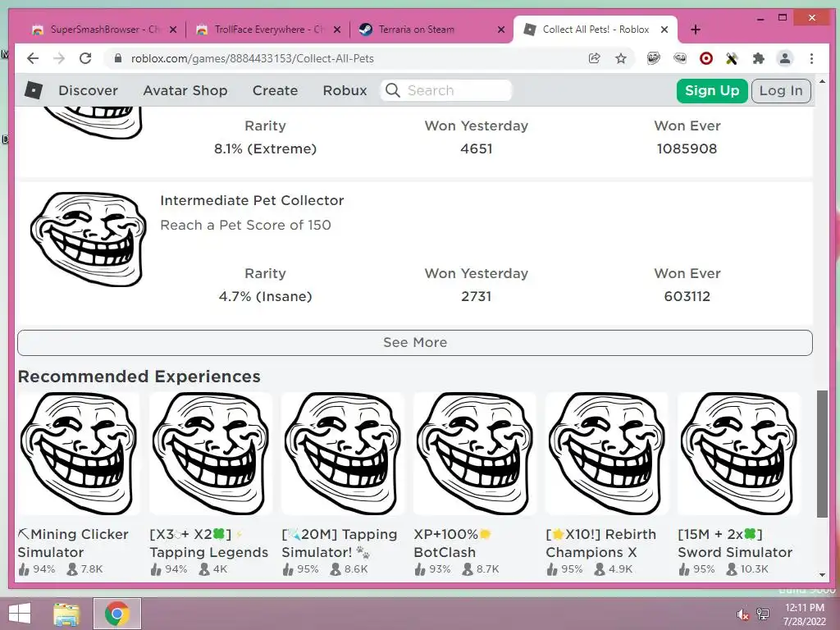Click the green Sign Up button
Viewport: 840px width, 630px height.
[712, 90]
